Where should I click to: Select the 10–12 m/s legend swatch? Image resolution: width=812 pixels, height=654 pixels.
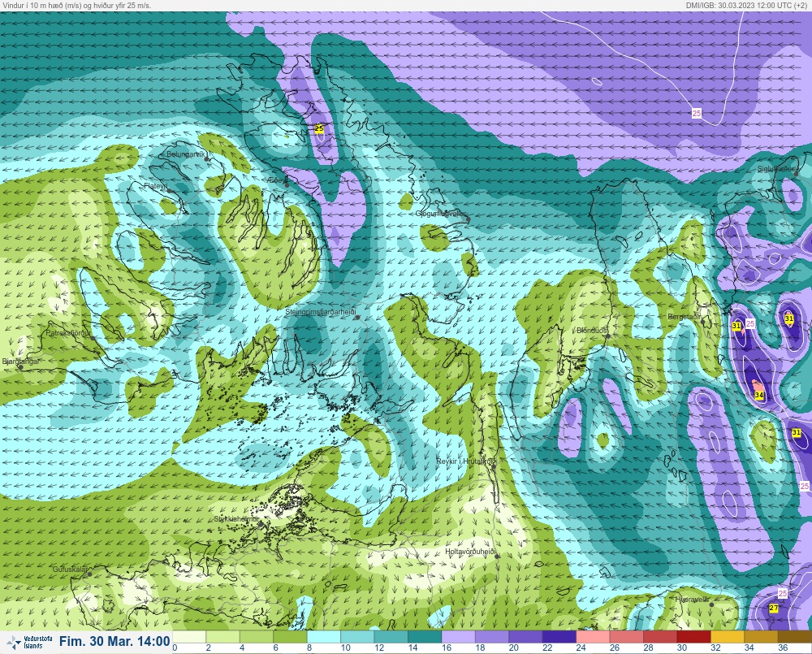click(357, 636)
